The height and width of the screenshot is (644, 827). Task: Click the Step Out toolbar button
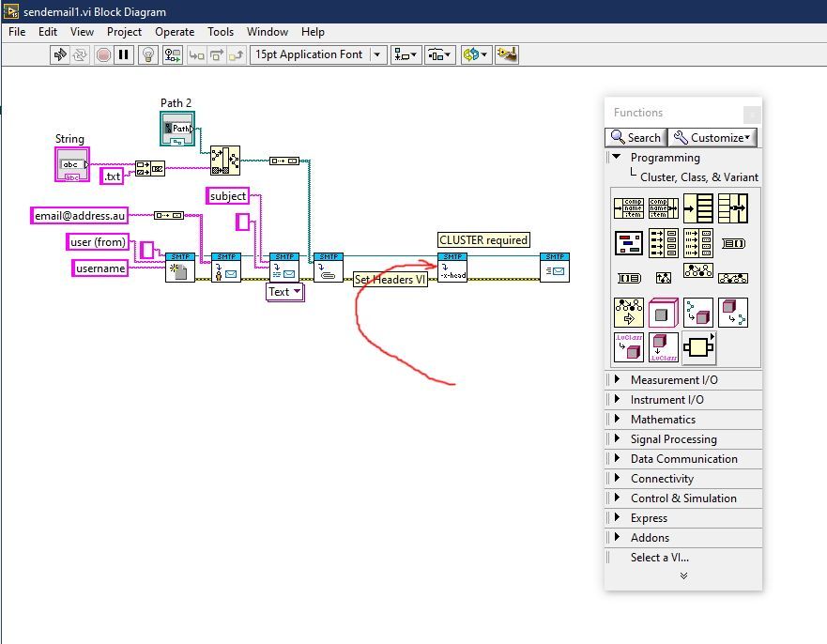pyautogui.click(x=237, y=54)
